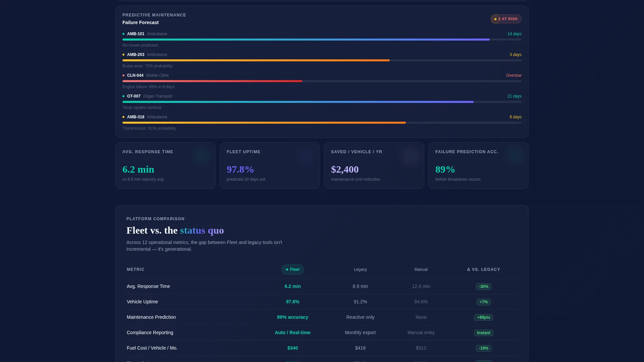644x362 pixels.
Task: Click 'Transmission: 61% probability' note
Action: [x=149, y=128]
